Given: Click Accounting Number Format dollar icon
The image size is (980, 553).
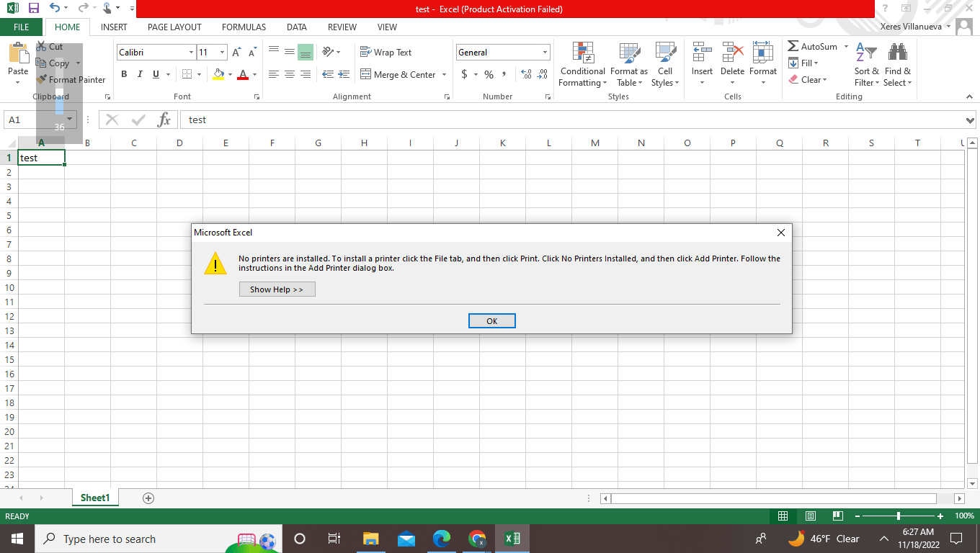Looking at the screenshot, I should [465, 74].
